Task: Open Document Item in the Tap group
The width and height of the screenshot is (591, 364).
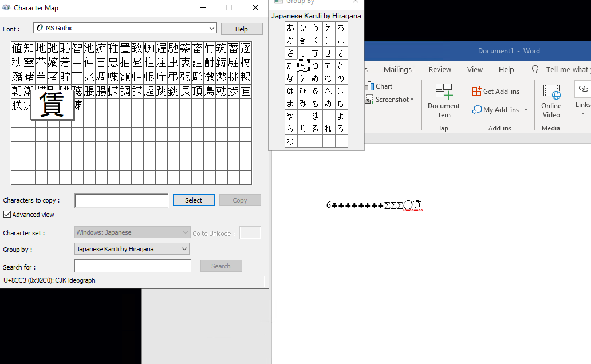Action: 444,101
